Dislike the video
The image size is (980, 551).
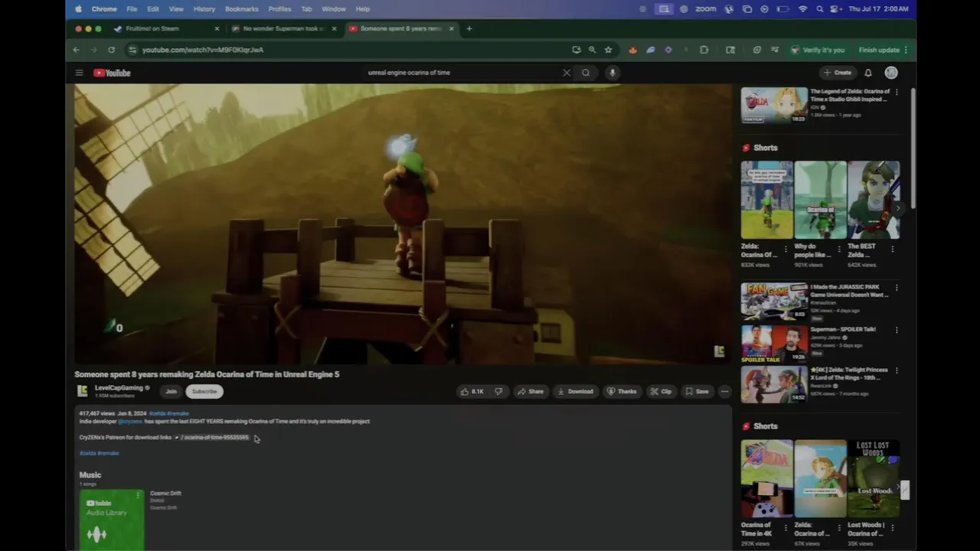click(498, 391)
